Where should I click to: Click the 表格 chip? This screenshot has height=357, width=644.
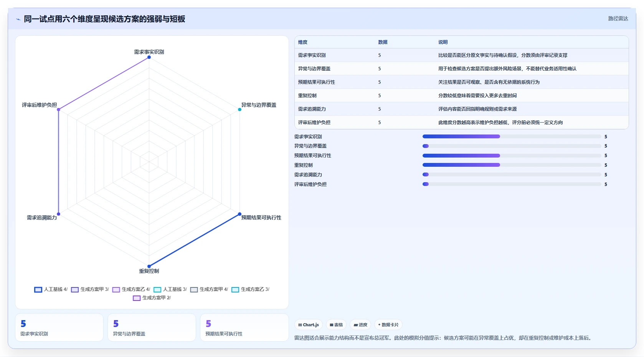[x=336, y=325]
